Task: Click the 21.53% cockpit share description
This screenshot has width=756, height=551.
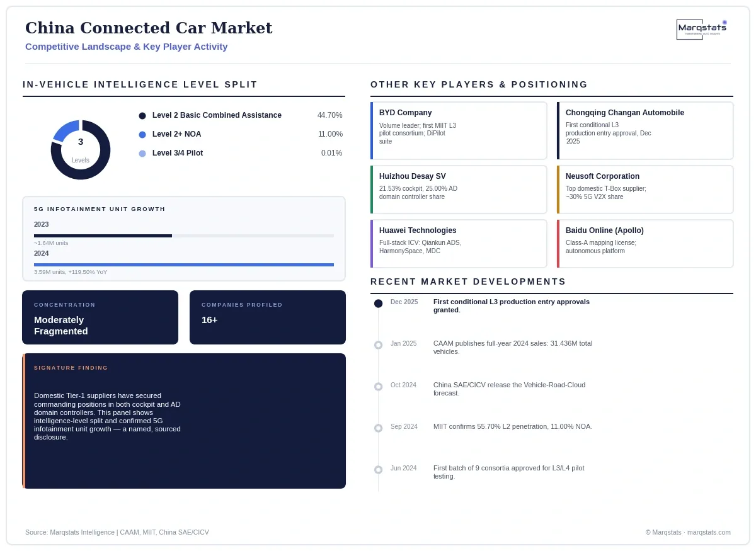Action: pyautogui.click(x=418, y=193)
